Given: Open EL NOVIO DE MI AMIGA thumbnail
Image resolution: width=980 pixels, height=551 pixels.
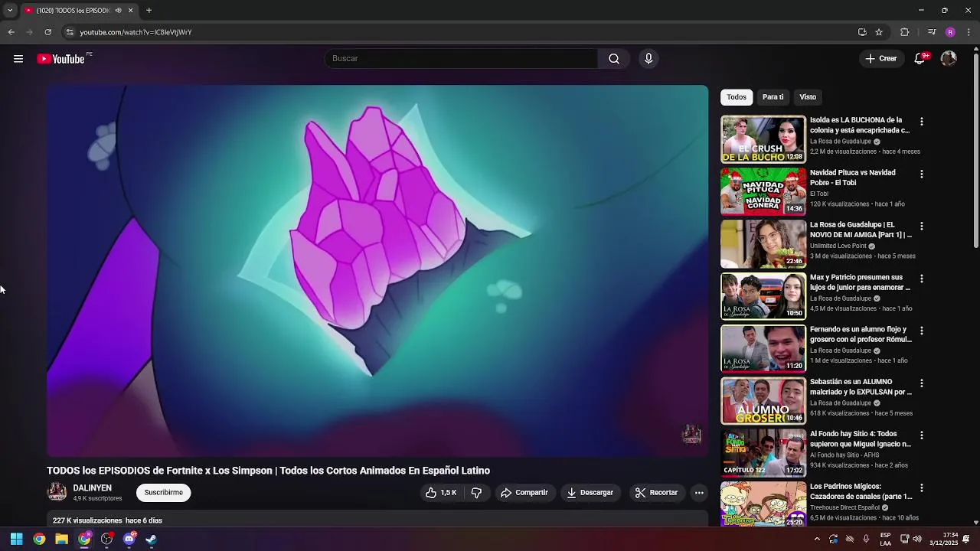Looking at the screenshot, I should [763, 243].
